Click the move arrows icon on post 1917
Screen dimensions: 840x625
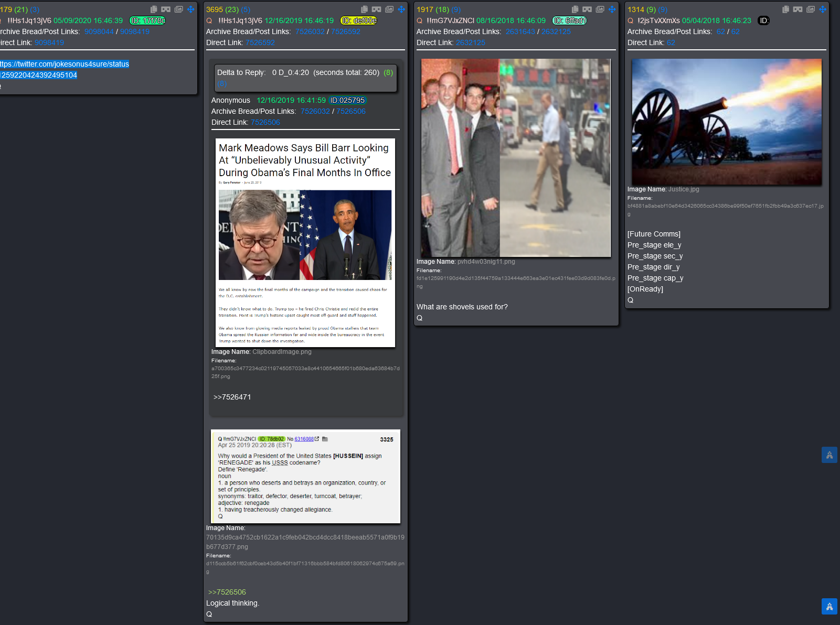coord(612,9)
